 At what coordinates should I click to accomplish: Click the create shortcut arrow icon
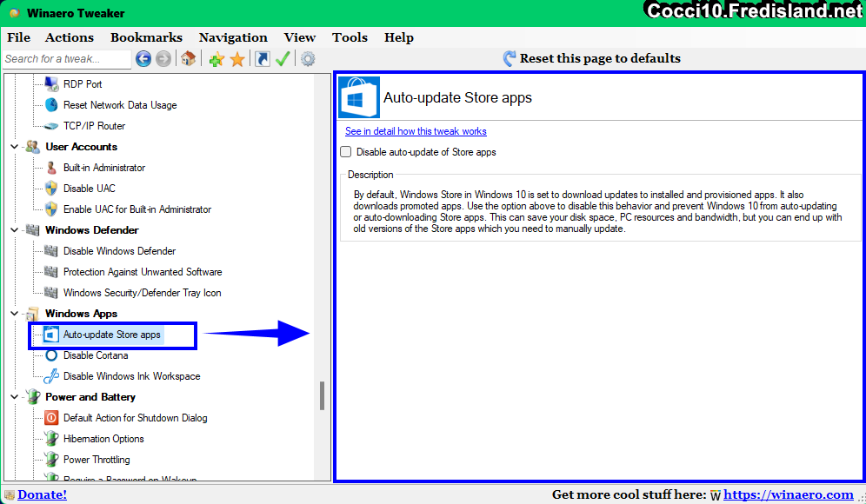[x=263, y=58]
